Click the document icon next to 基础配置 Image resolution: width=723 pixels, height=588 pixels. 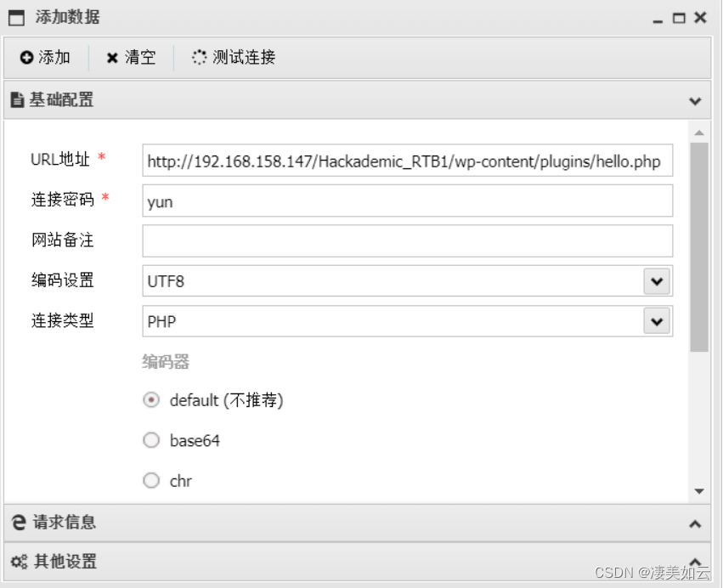[14, 99]
